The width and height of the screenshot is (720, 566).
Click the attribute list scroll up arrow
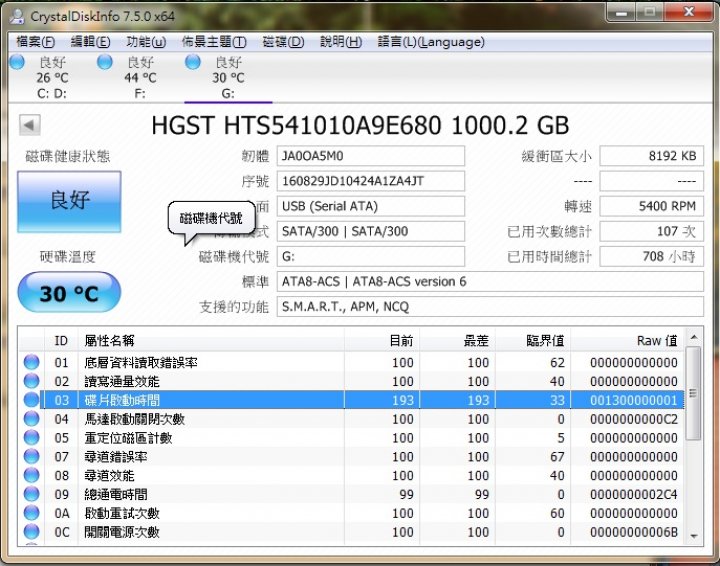coord(694,337)
